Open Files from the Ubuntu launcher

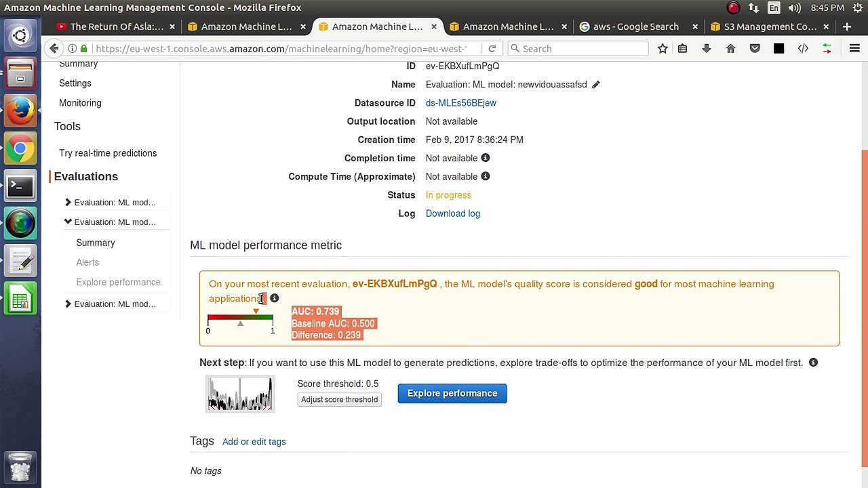tap(20, 73)
